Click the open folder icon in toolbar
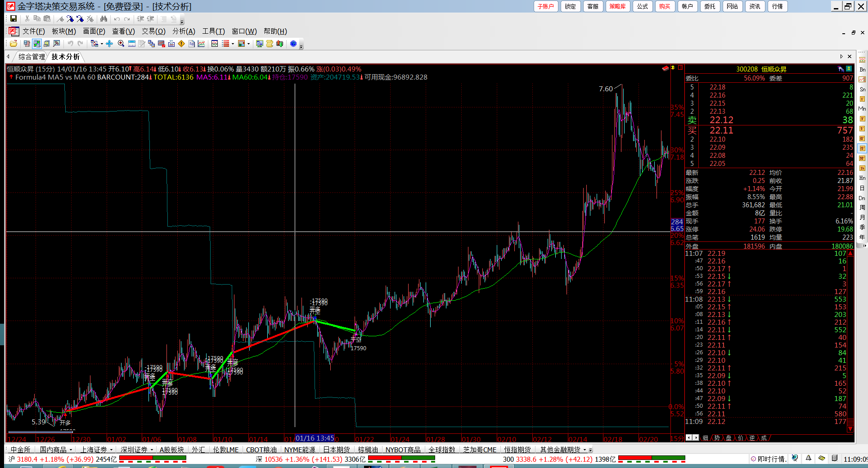The width and height of the screenshot is (868, 468). (13, 44)
